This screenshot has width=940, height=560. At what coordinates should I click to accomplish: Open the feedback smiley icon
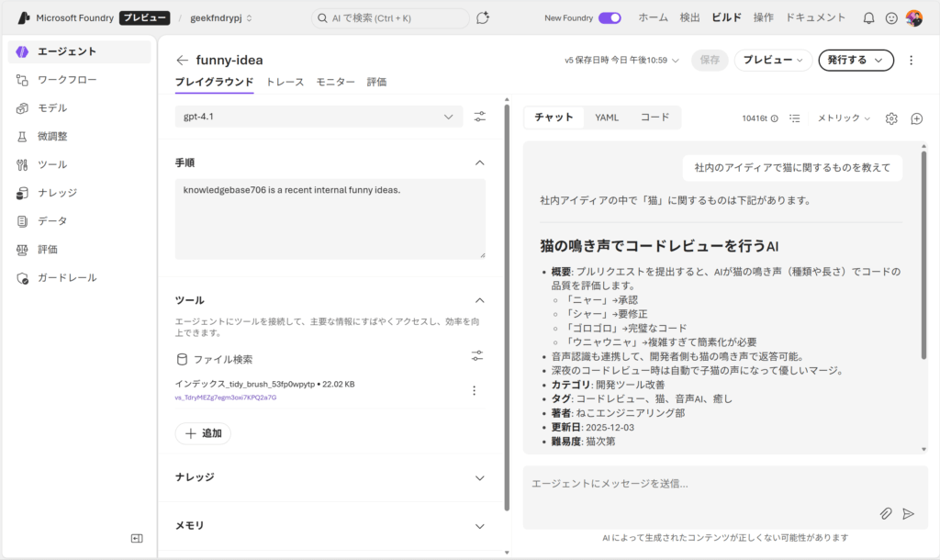[x=891, y=17]
